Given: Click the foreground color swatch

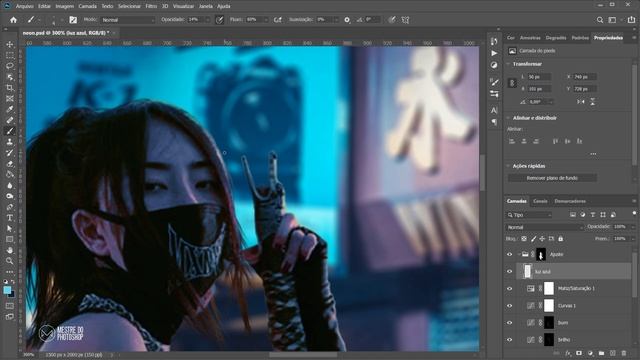Looking at the screenshot, I should click(7, 290).
